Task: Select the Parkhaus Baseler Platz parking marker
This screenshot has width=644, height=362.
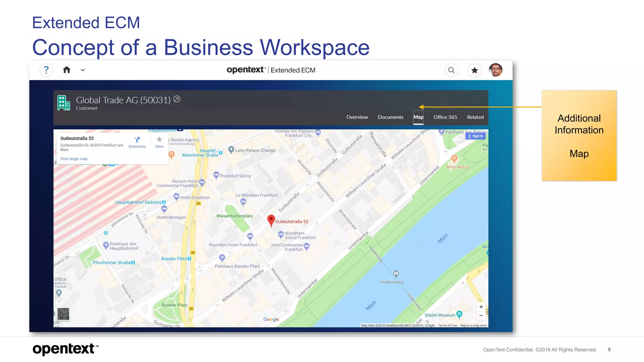Action: coord(222,258)
